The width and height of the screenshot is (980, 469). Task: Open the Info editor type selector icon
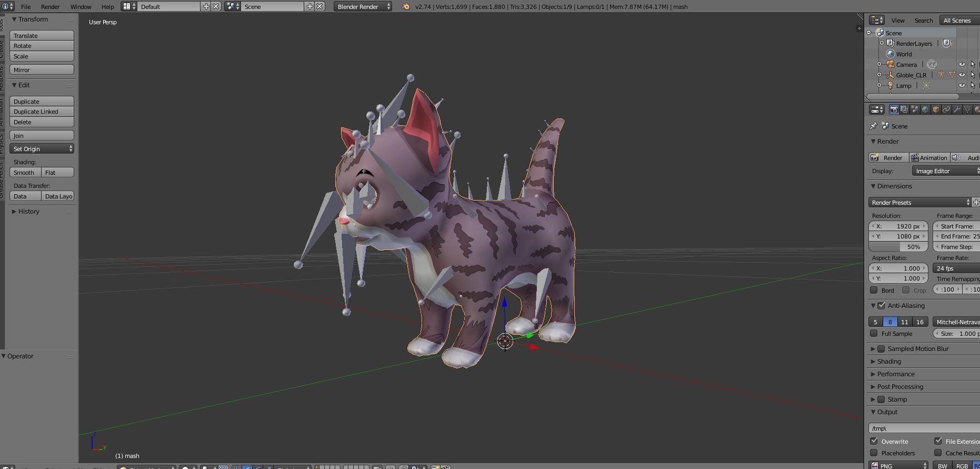click(x=7, y=7)
